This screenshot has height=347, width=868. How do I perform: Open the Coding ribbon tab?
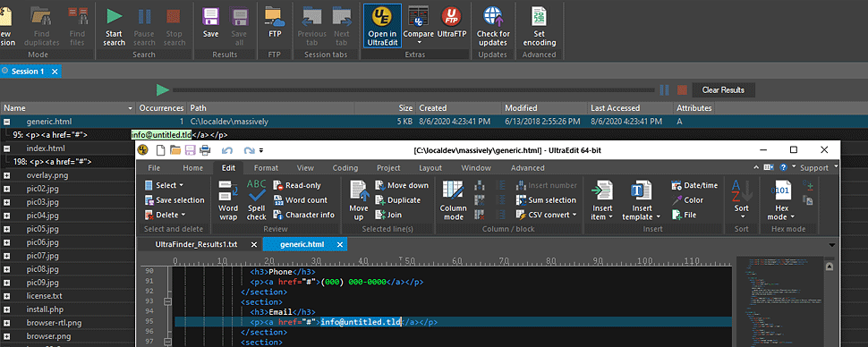pos(345,168)
